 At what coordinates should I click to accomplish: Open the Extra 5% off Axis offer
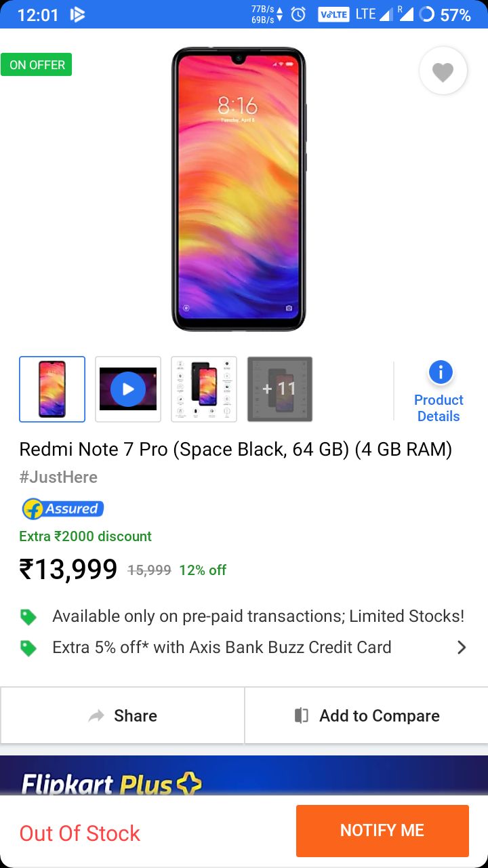(x=222, y=647)
